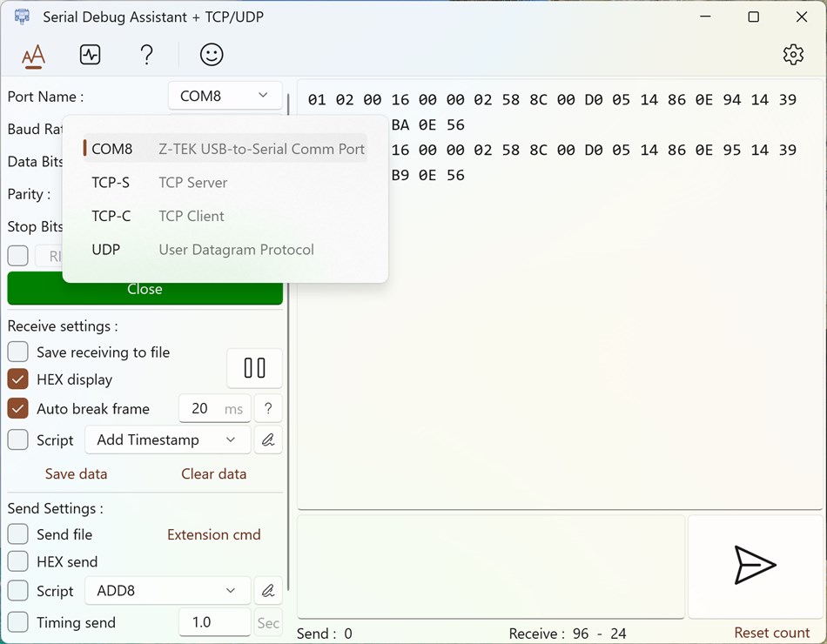Image resolution: width=827 pixels, height=644 pixels.
Task: Click Clear data to empty receive area
Action: [x=213, y=473]
